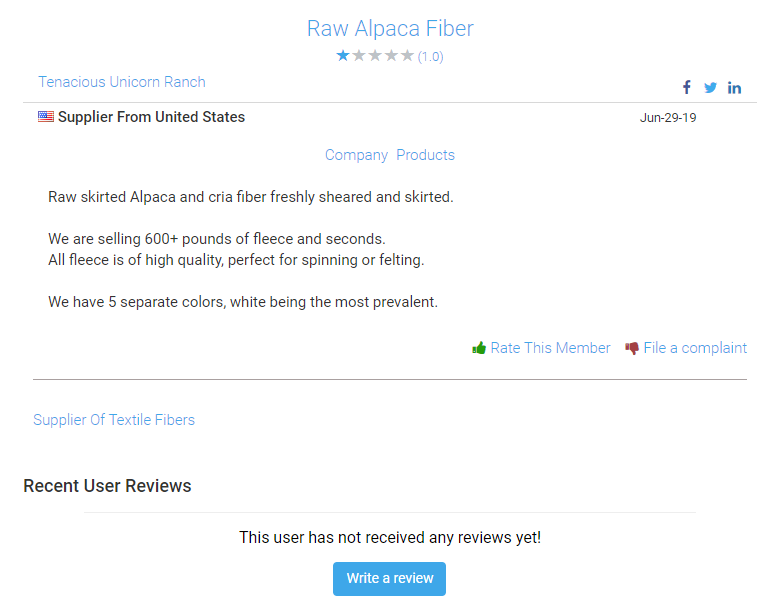Click the first filled blue star

click(x=343, y=56)
